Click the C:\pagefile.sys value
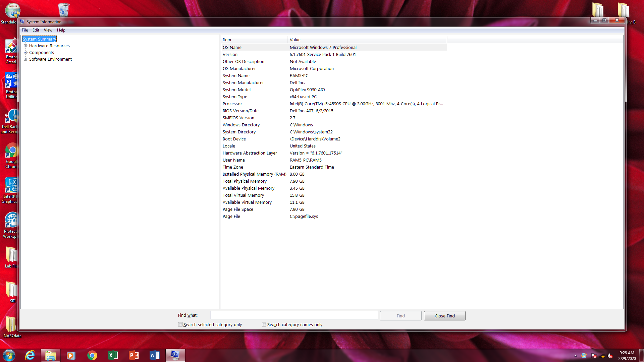The image size is (644, 362). pos(304,217)
